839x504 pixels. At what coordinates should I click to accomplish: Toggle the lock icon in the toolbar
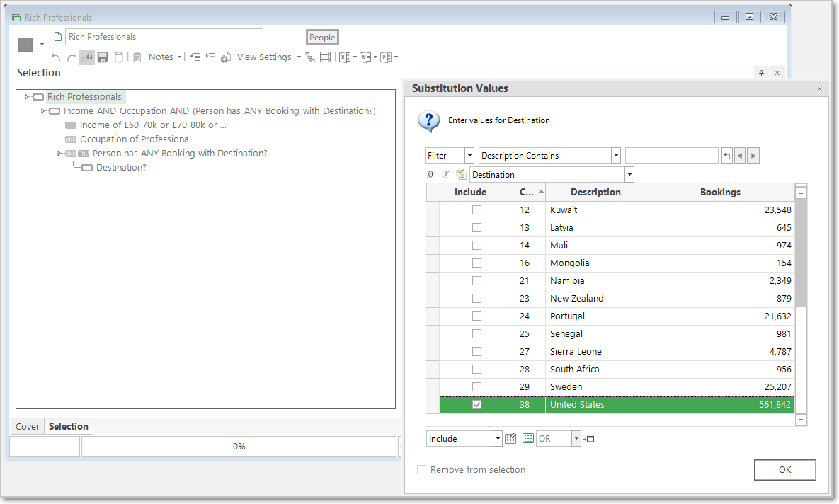(x=86, y=57)
